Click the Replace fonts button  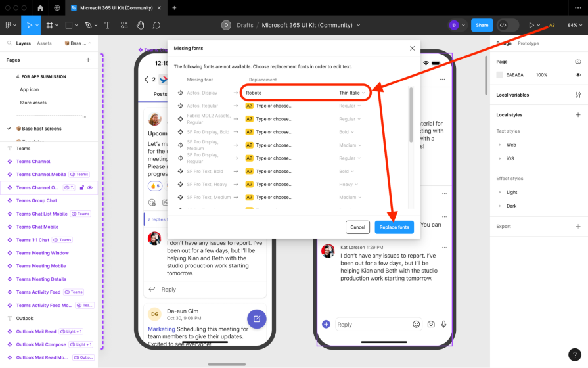pyautogui.click(x=394, y=227)
